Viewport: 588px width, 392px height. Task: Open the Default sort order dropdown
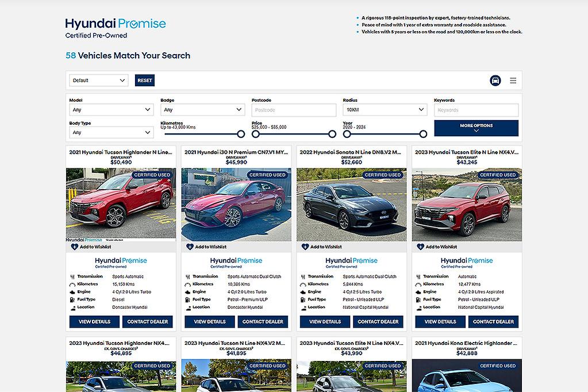point(98,80)
